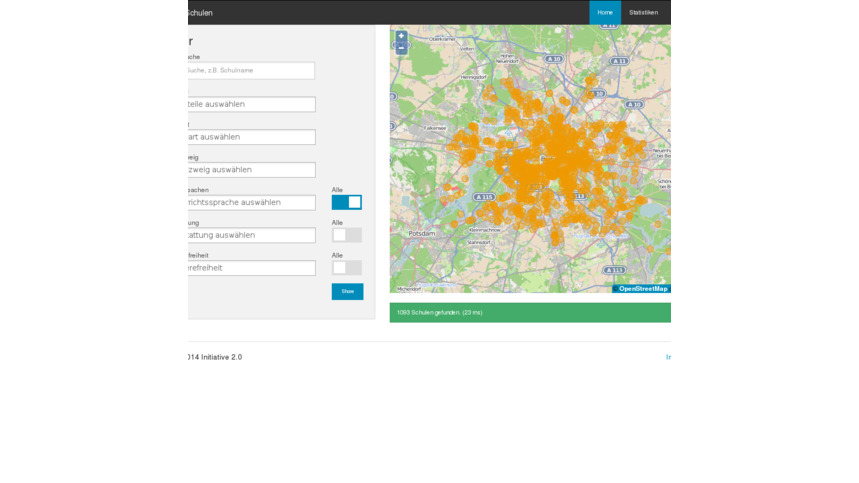
Task: Open the 'richtssprache auswählen' language dropdown
Action: click(250, 202)
